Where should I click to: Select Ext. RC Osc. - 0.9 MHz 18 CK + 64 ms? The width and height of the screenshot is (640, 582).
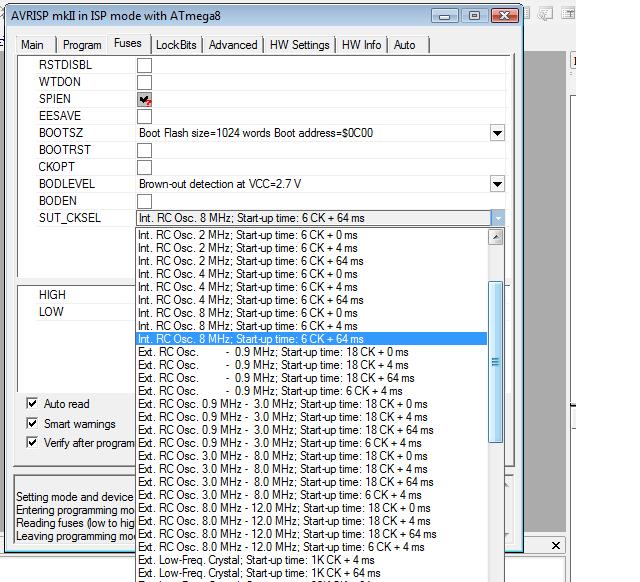311,378
